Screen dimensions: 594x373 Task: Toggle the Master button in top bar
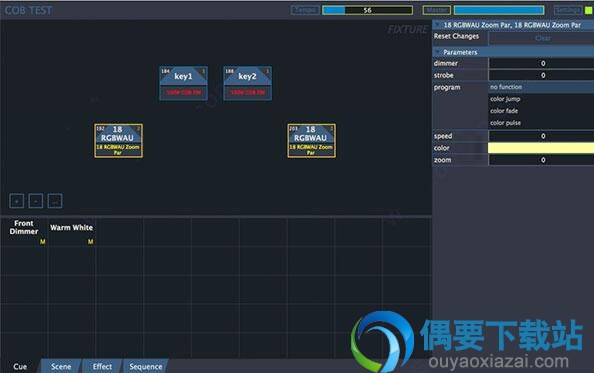(x=437, y=10)
